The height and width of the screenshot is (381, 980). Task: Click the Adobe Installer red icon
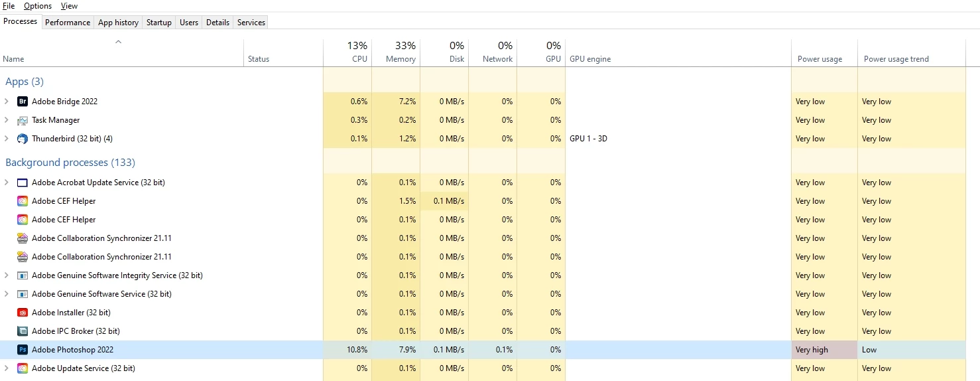coord(23,313)
